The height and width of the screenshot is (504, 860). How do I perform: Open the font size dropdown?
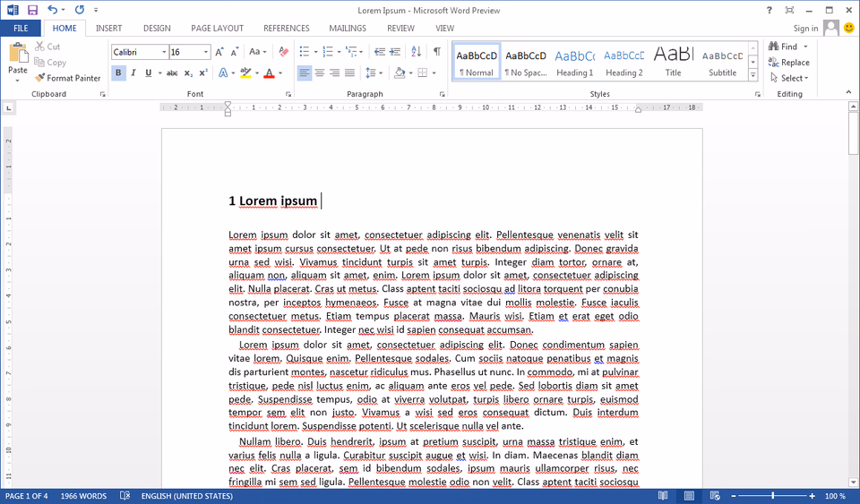206,52
